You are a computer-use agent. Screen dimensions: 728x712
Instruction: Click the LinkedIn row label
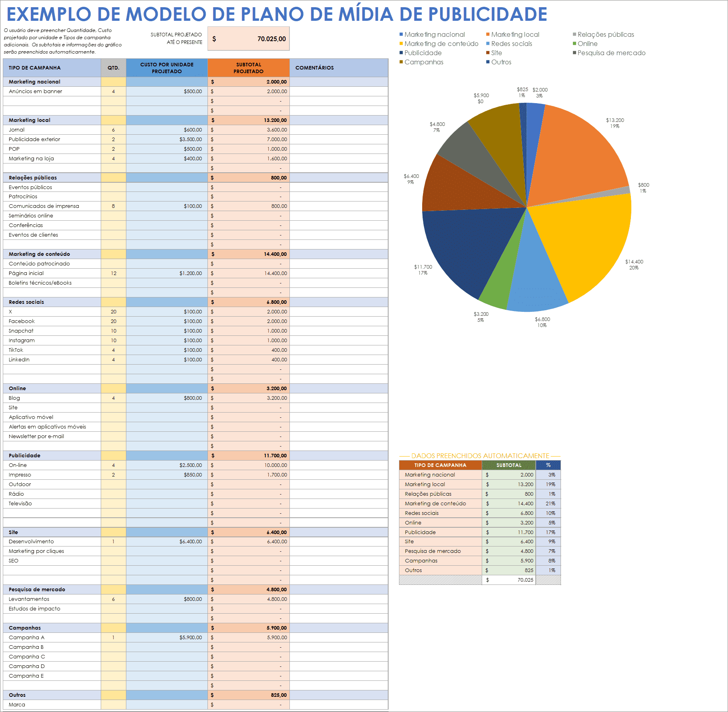tap(19, 359)
